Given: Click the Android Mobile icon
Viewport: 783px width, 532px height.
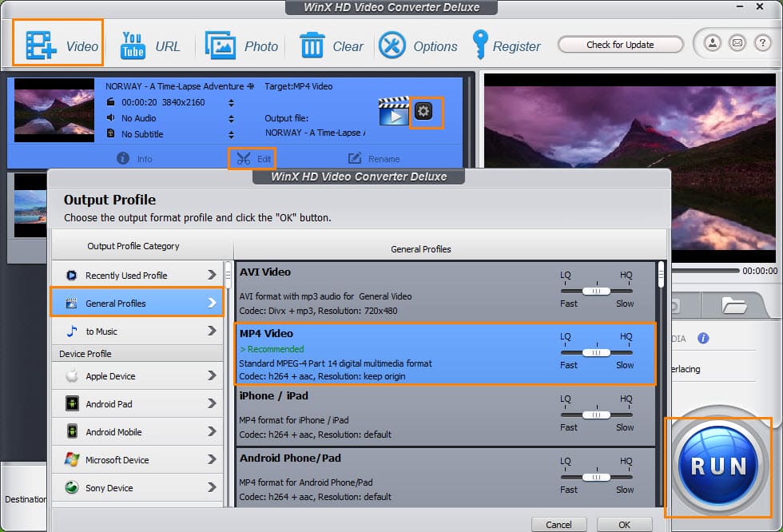Looking at the screenshot, I should tap(72, 431).
